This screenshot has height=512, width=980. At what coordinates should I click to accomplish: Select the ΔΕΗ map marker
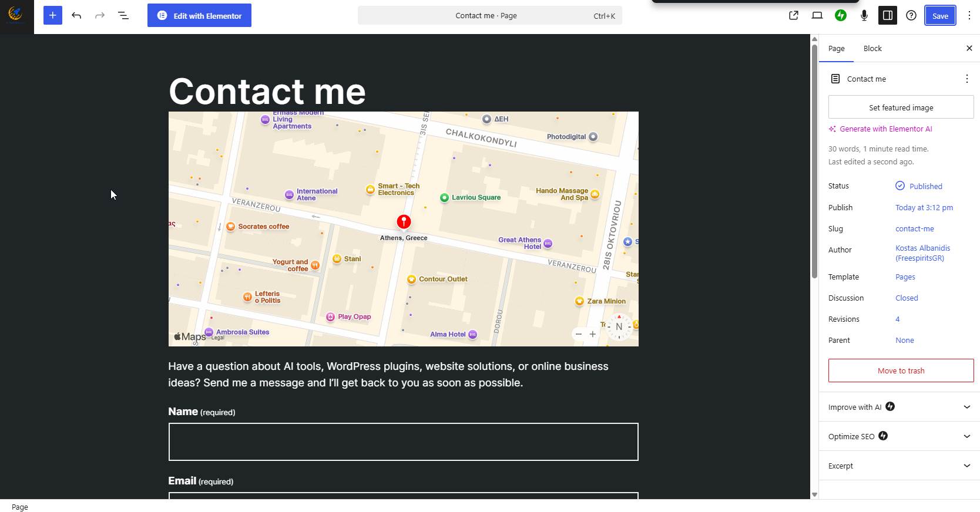pyautogui.click(x=486, y=119)
